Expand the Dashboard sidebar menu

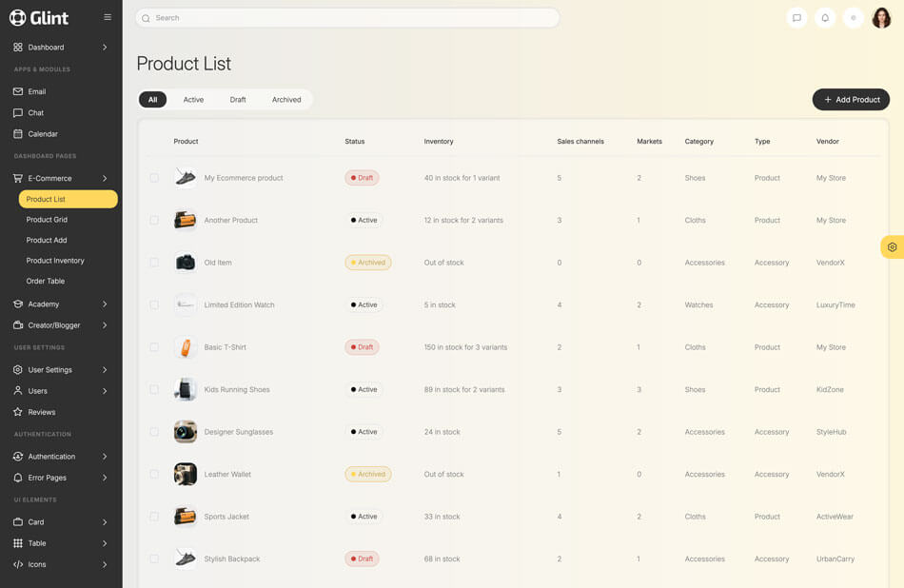point(61,47)
